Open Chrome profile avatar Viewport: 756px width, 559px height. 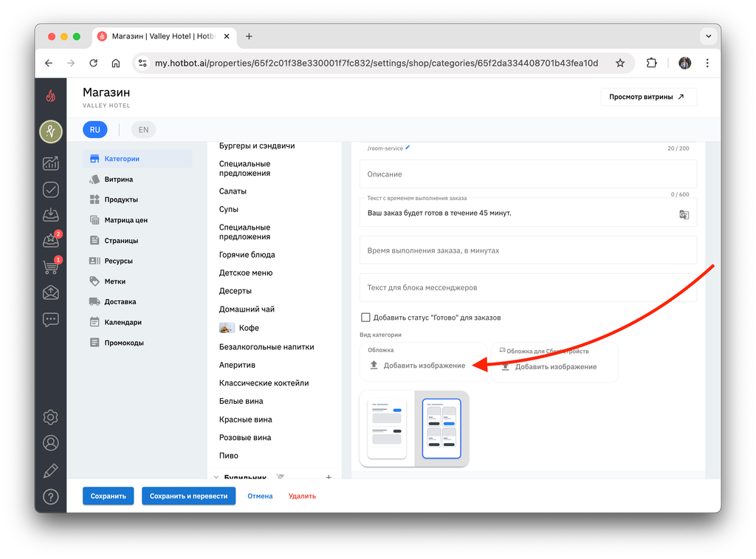(684, 64)
